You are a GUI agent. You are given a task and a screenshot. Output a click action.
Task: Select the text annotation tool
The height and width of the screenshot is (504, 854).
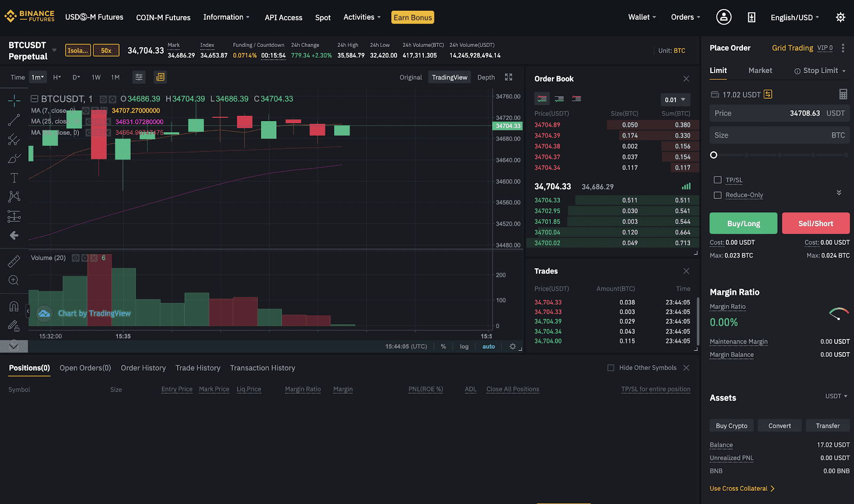pos(14,178)
